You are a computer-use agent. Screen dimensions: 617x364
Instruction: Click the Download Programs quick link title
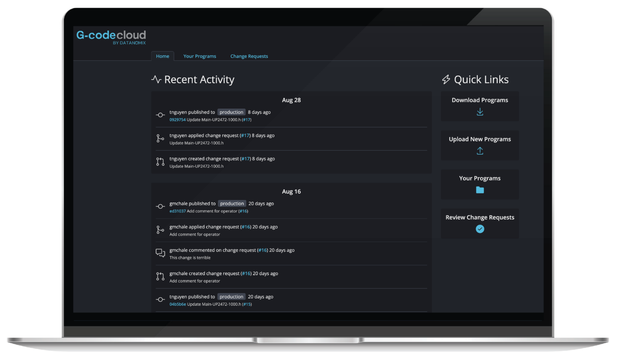[x=480, y=100]
